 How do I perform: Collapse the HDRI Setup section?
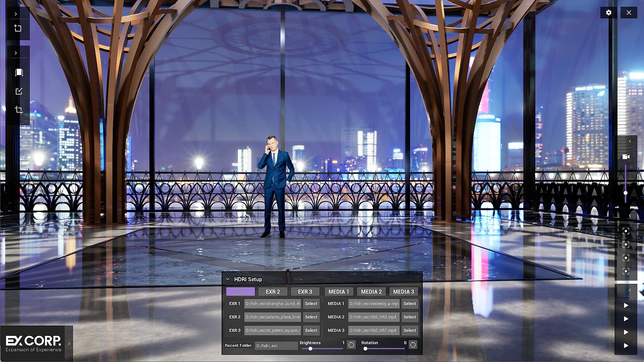click(228, 279)
